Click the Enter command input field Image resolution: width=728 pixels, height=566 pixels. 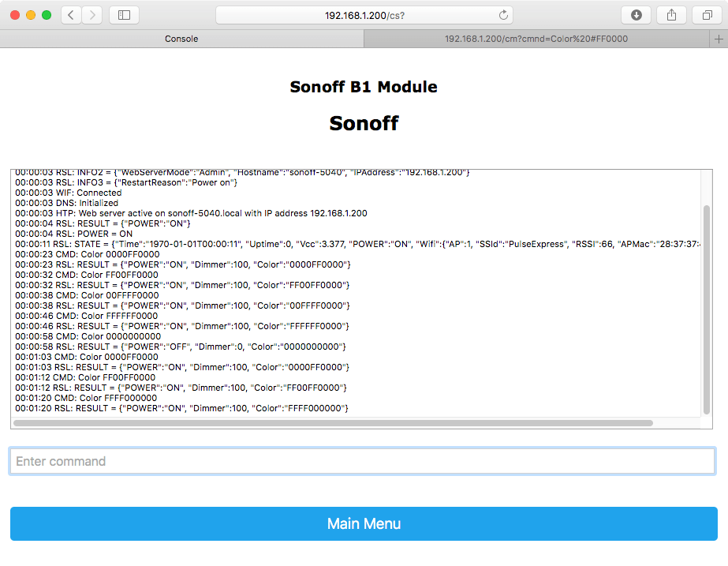click(x=363, y=461)
